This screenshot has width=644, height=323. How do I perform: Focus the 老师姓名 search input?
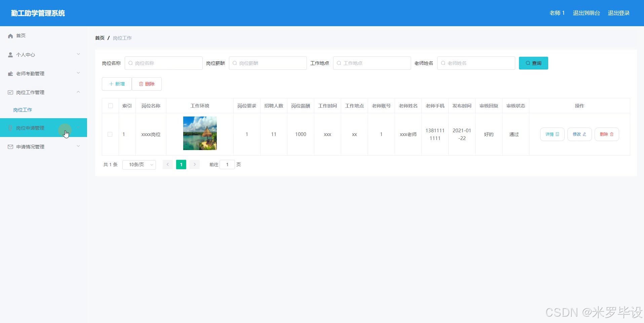(476, 63)
